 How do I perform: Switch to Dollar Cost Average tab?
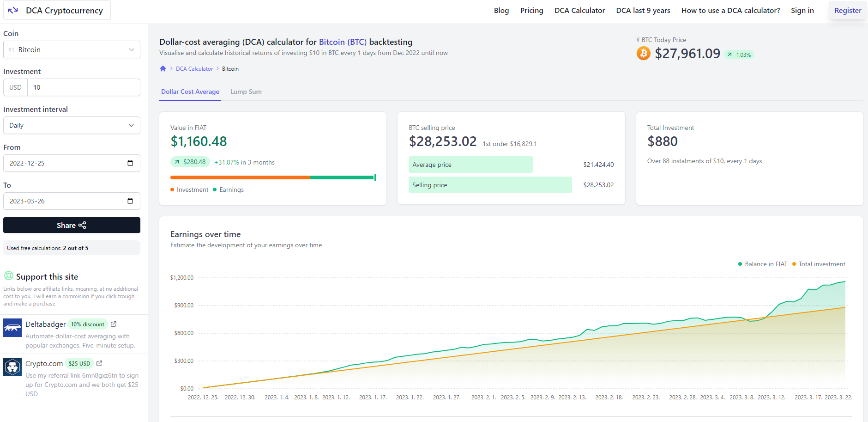(190, 92)
